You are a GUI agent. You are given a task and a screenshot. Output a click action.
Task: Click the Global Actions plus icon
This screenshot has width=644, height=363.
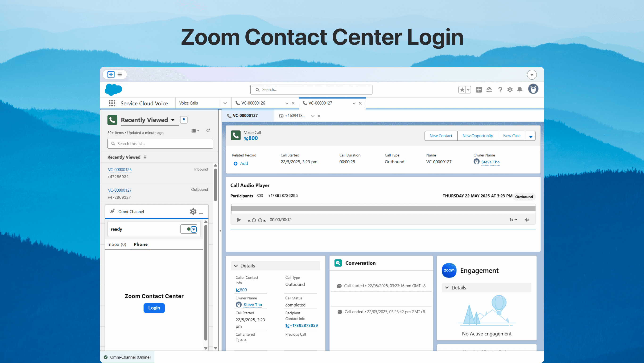pyautogui.click(x=479, y=90)
